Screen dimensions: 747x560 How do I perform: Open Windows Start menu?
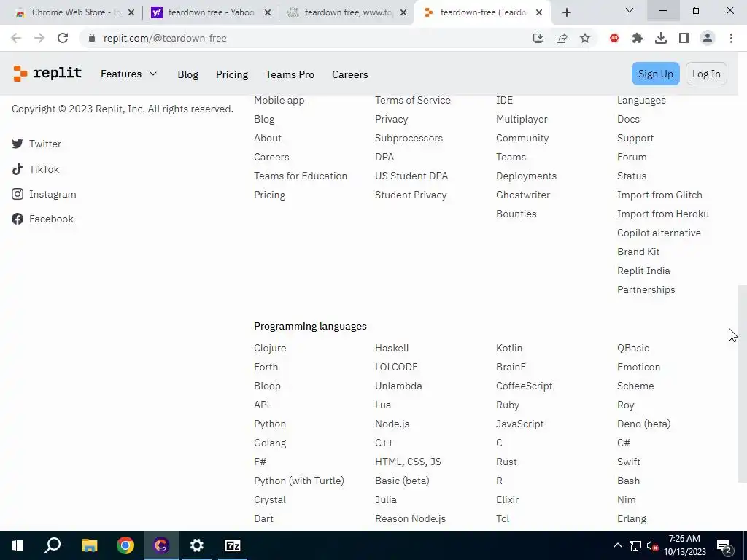(x=18, y=545)
